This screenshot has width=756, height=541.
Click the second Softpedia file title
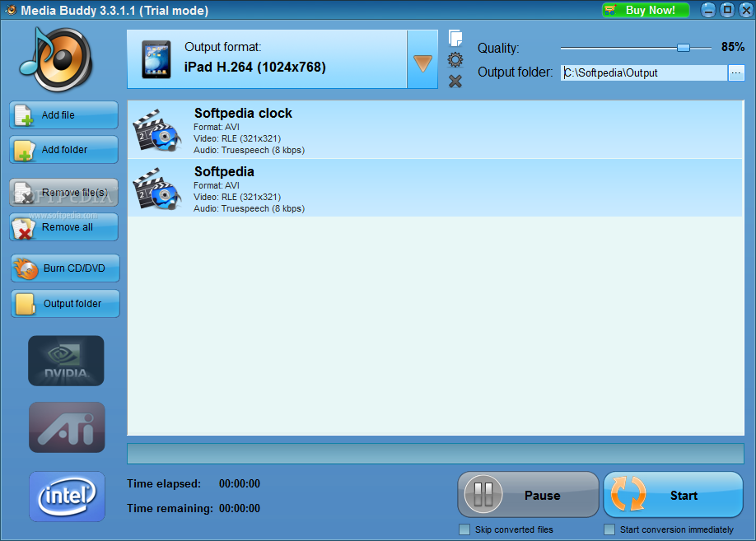tap(224, 171)
